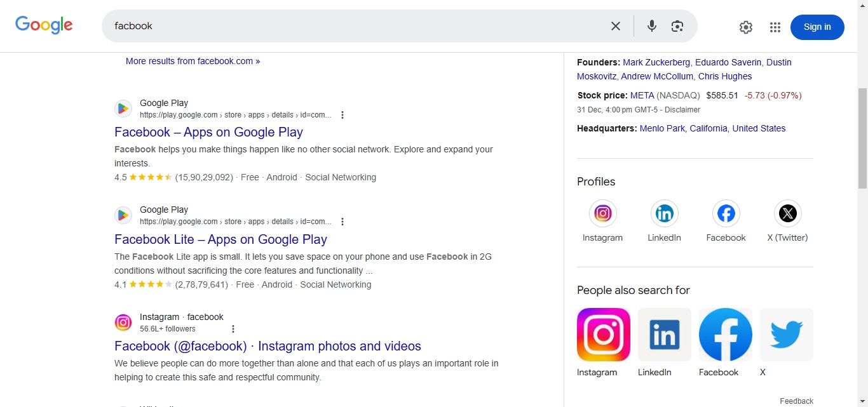Clear the search box with the X icon
Viewport: 868px width, 407px height.
pos(616,26)
